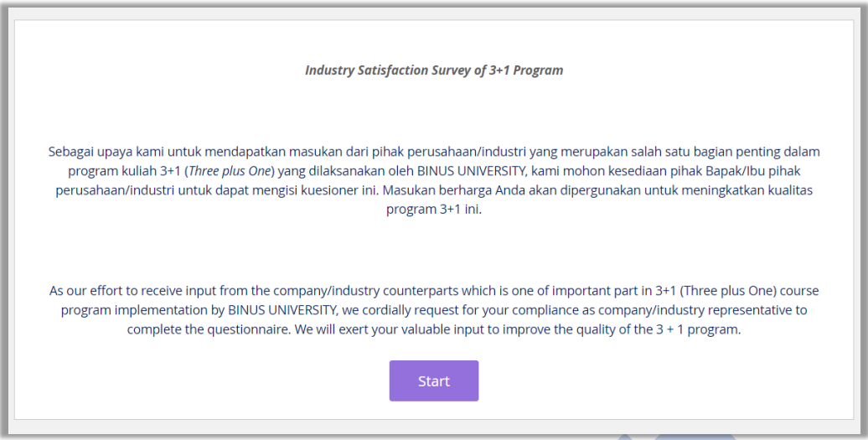
Task: Click "BINUS UNIVERSITY" in the English paragraph
Action: click(x=282, y=310)
